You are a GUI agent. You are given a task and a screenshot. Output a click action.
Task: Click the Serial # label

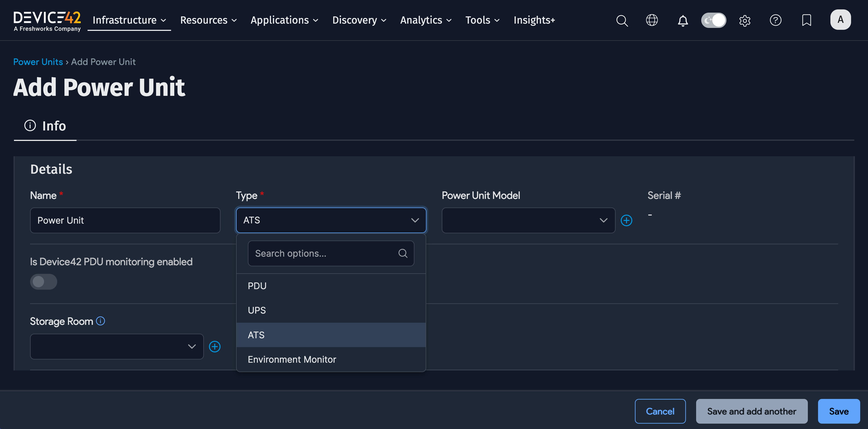tap(664, 195)
